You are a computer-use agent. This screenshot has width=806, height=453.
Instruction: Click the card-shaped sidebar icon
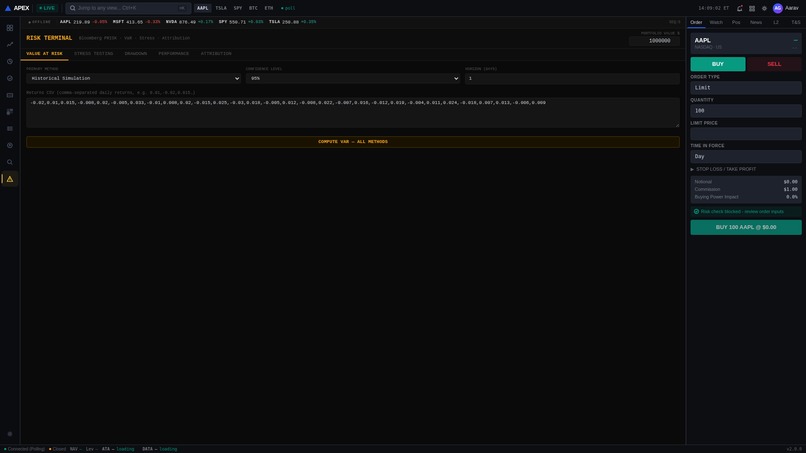[10, 95]
